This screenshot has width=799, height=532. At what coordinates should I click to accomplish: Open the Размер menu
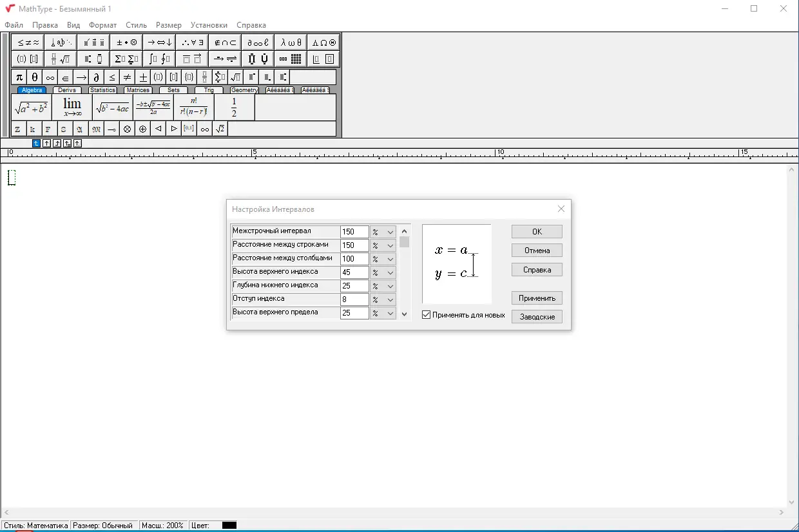point(169,25)
